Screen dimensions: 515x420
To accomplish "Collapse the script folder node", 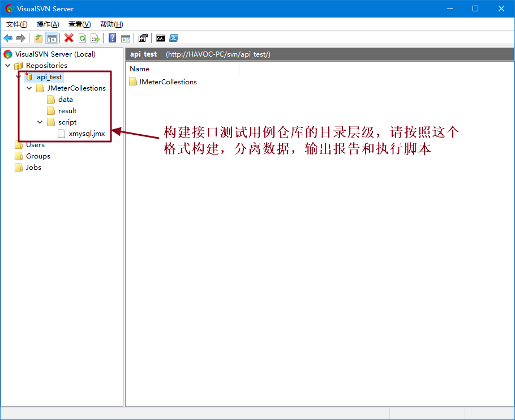I will (x=40, y=122).
